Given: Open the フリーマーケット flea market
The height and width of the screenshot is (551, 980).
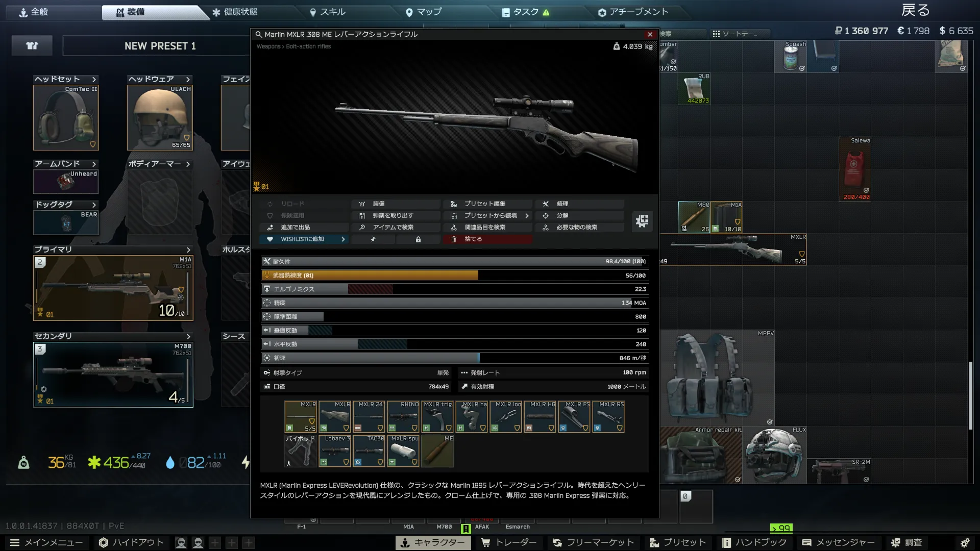Looking at the screenshot, I should coord(594,542).
